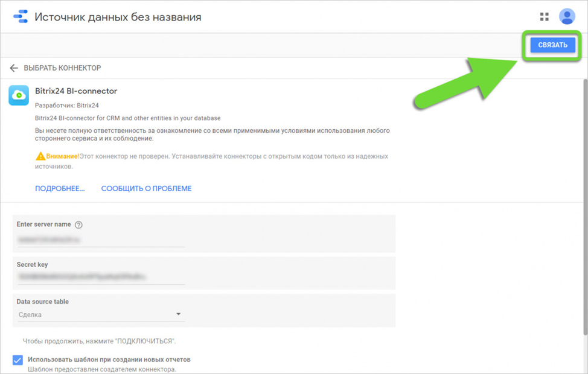The image size is (588, 374).
Task: Focus the Secret key field
Action: pos(101,277)
